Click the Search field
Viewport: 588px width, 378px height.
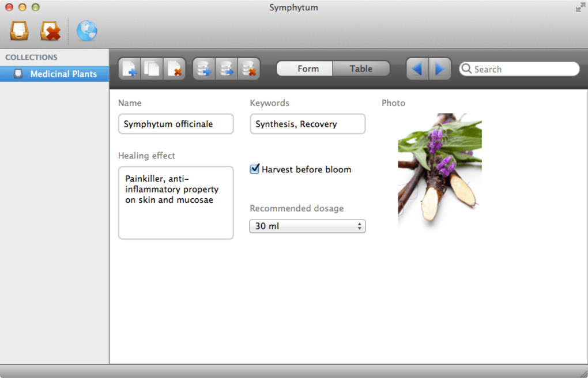coord(519,69)
